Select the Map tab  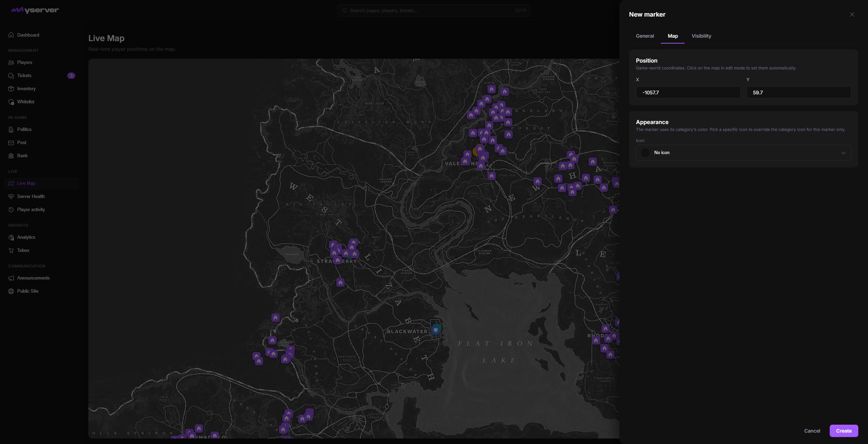[x=673, y=36]
